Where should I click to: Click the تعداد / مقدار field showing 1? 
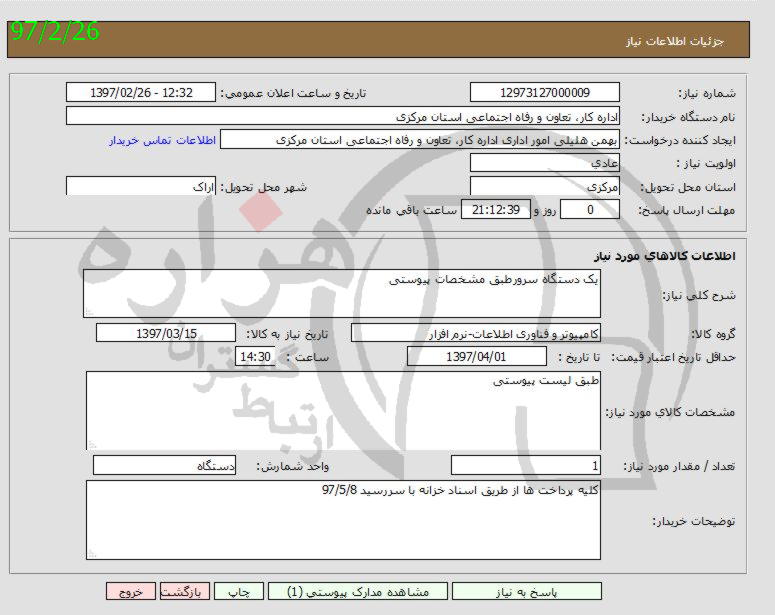pos(526,466)
